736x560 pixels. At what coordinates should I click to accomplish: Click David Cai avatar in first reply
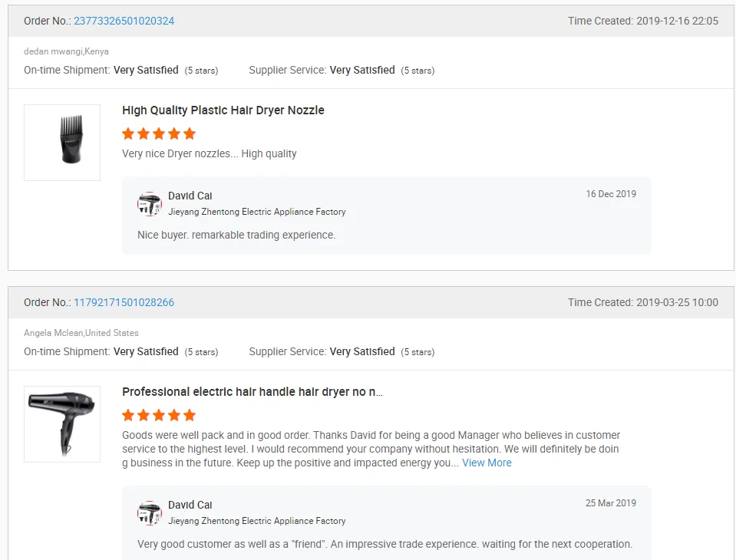[149, 204]
